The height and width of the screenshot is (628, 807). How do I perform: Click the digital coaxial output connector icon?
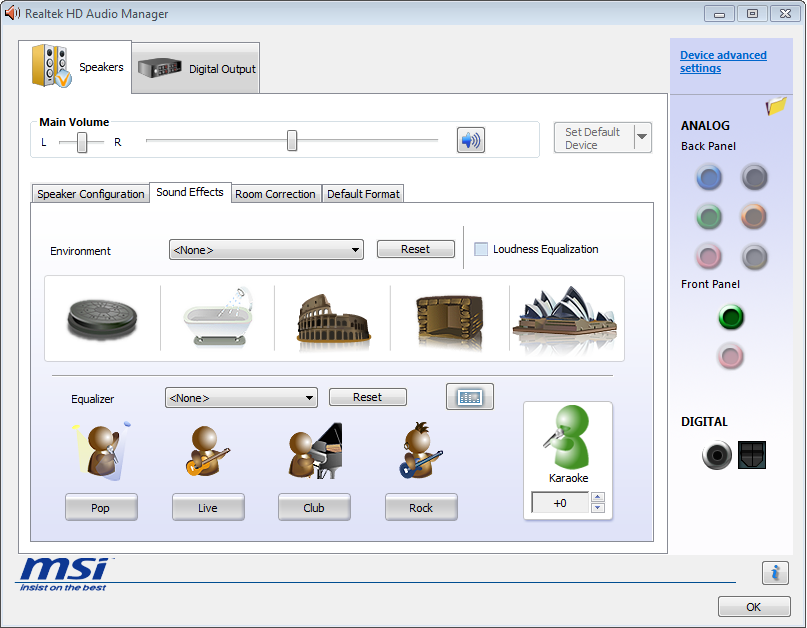[716, 455]
